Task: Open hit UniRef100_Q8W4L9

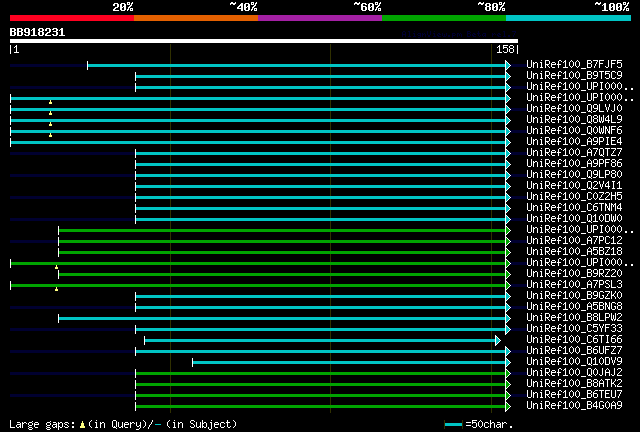Action: coord(574,120)
